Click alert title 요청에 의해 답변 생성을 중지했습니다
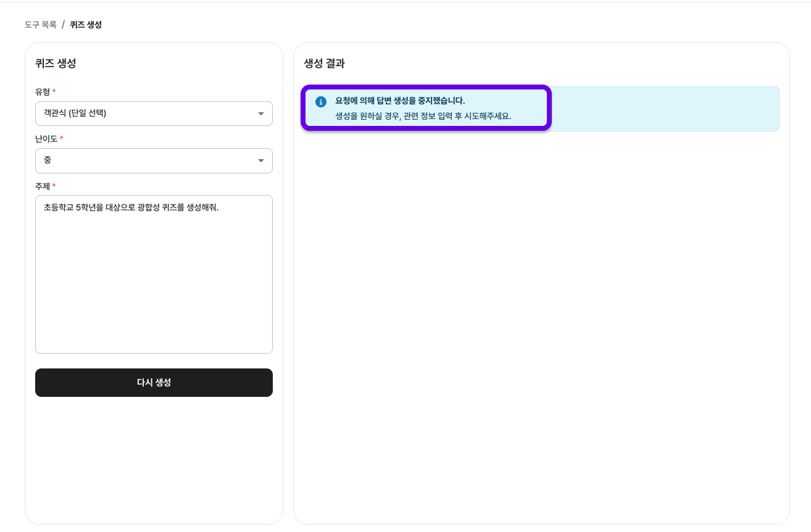This screenshot has height=532, width=811. 400,101
